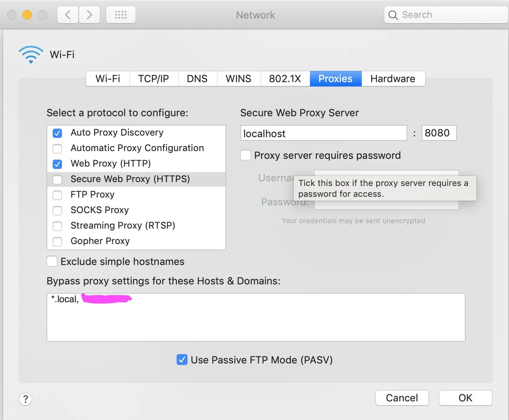Image resolution: width=509 pixels, height=420 pixels.
Task: Select the Hardware tab
Action: [x=393, y=79]
